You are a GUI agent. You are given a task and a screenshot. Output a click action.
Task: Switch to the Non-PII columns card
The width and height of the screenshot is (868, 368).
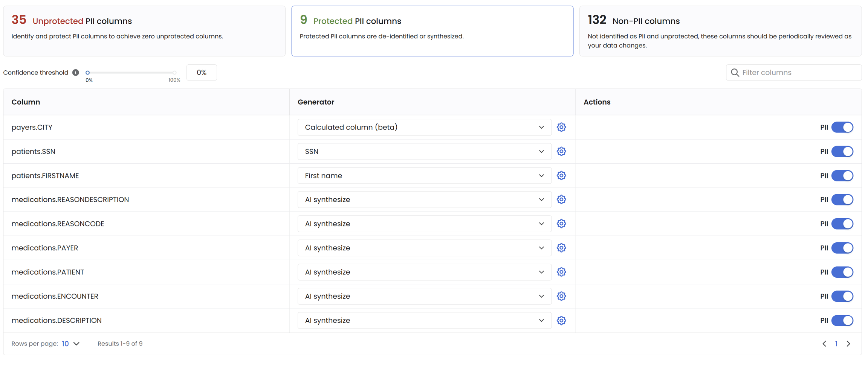[720, 31]
